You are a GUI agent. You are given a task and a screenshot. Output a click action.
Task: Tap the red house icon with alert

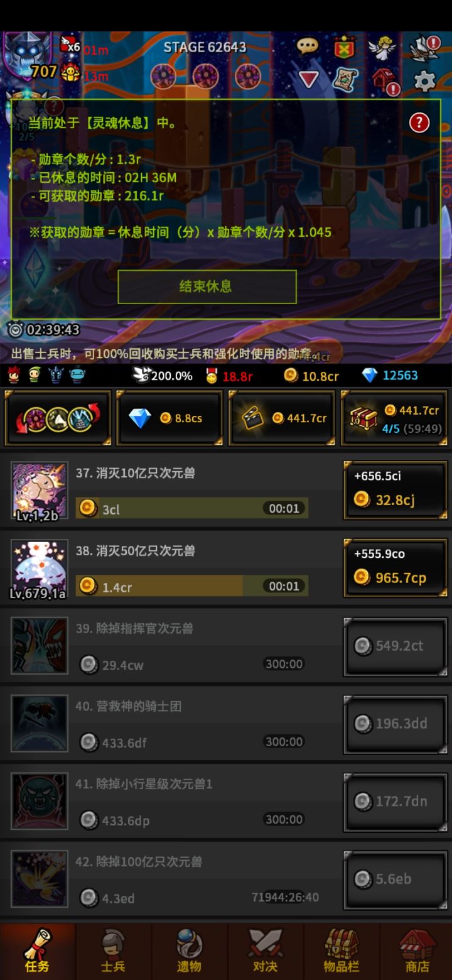coord(385,82)
